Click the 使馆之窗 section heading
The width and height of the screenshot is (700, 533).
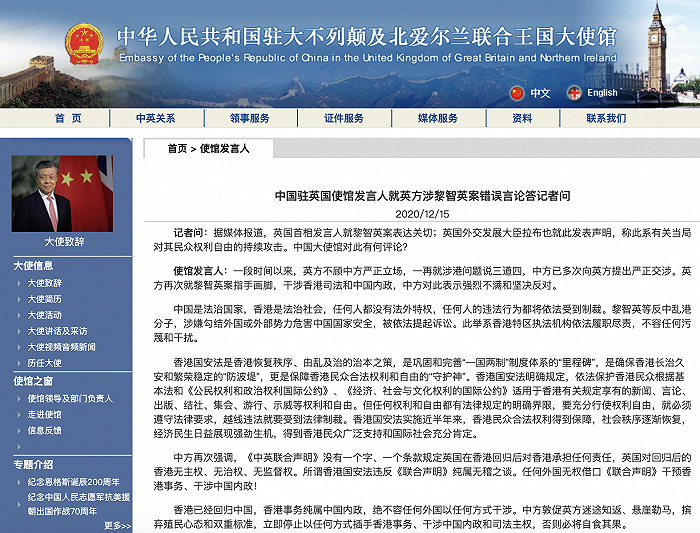click(33, 381)
